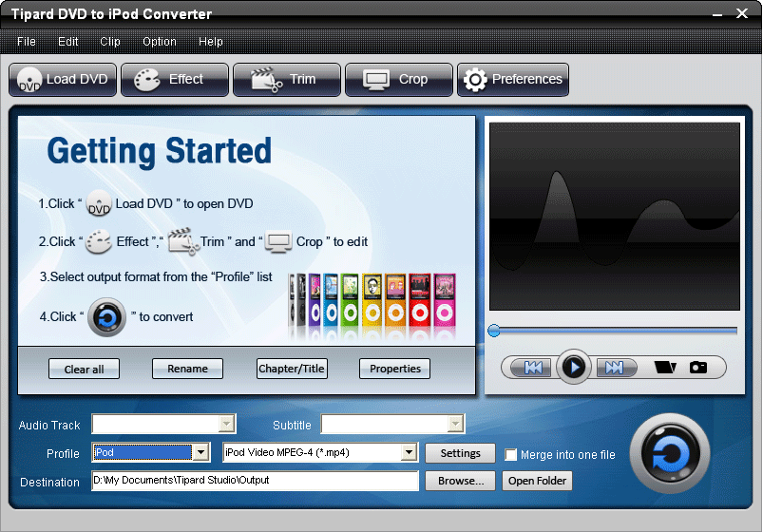Screen dimensions: 763x532
Task: Click the Properties button
Action: (394, 369)
